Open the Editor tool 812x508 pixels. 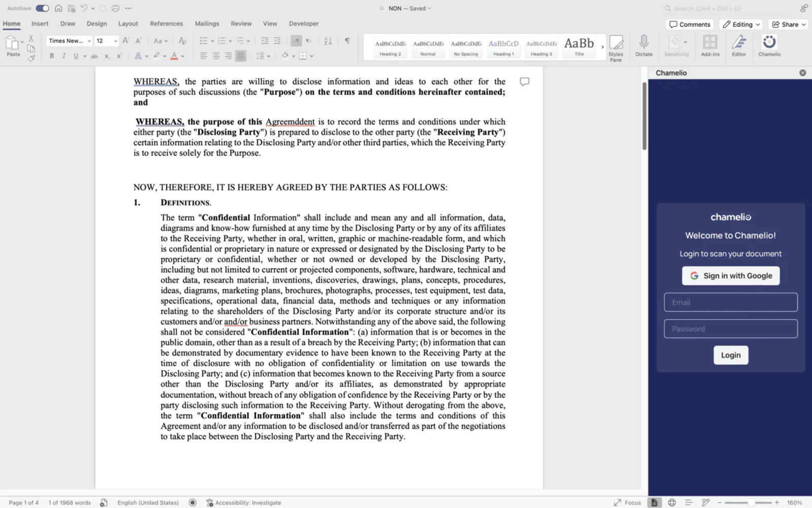click(x=739, y=45)
